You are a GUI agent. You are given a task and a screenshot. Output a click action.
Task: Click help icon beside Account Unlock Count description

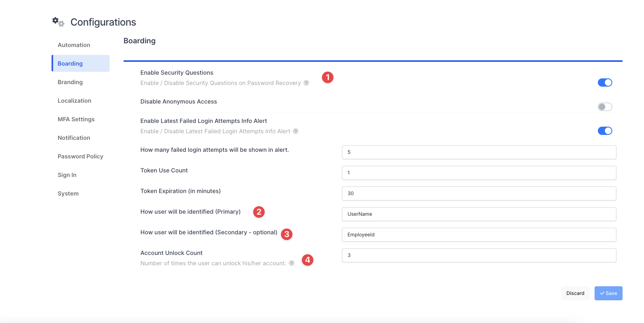coord(291,263)
